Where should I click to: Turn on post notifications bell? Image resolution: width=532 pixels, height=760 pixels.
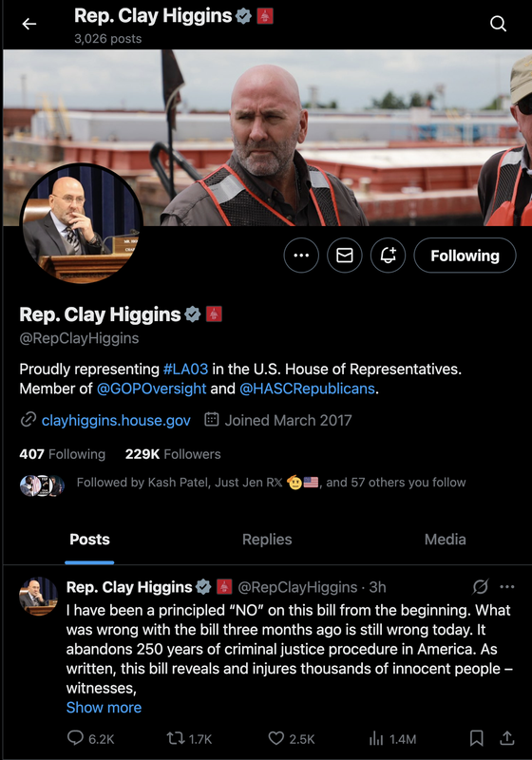coord(388,256)
